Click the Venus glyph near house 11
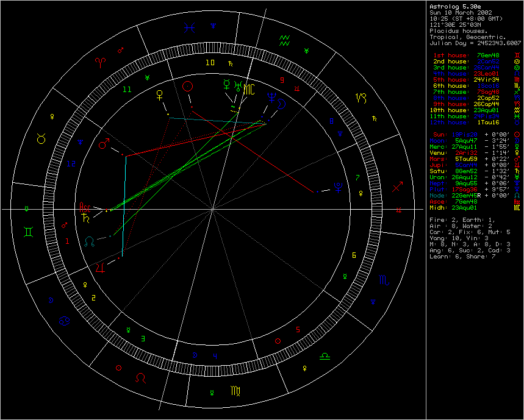The height and width of the screenshot is (420, 524). [x=160, y=94]
